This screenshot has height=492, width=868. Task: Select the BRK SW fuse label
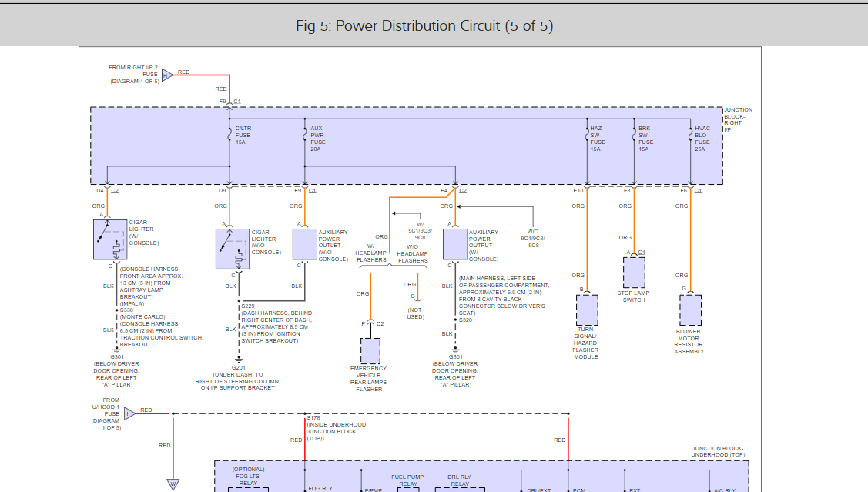tap(645, 139)
